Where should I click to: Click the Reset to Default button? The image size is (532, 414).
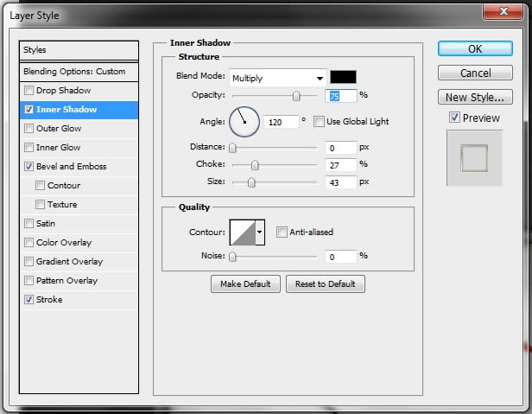pos(326,284)
